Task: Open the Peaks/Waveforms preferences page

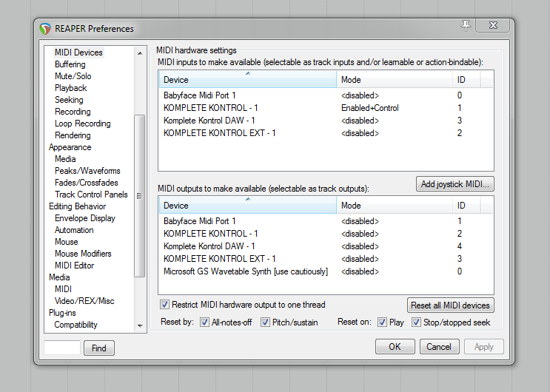Action: point(87,171)
